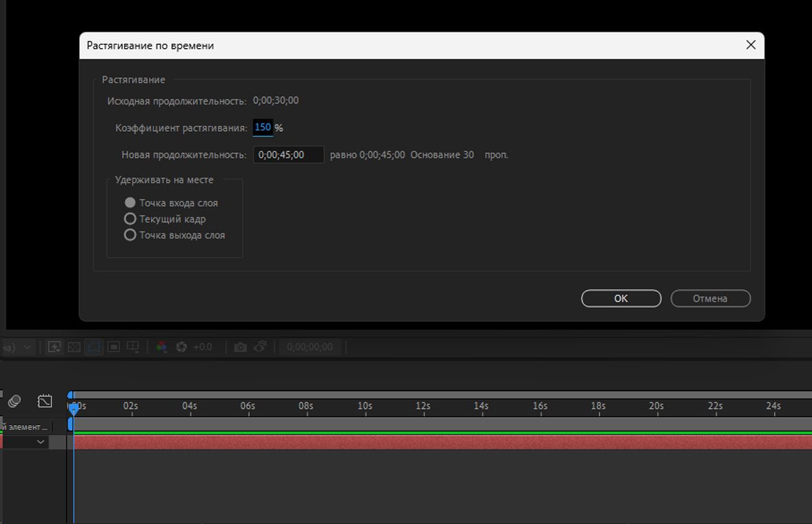The width and height of the screenshot is (812, 524).
Task: Toggle motion blur circles icon in timeline
Action: (x=14, y=401)
